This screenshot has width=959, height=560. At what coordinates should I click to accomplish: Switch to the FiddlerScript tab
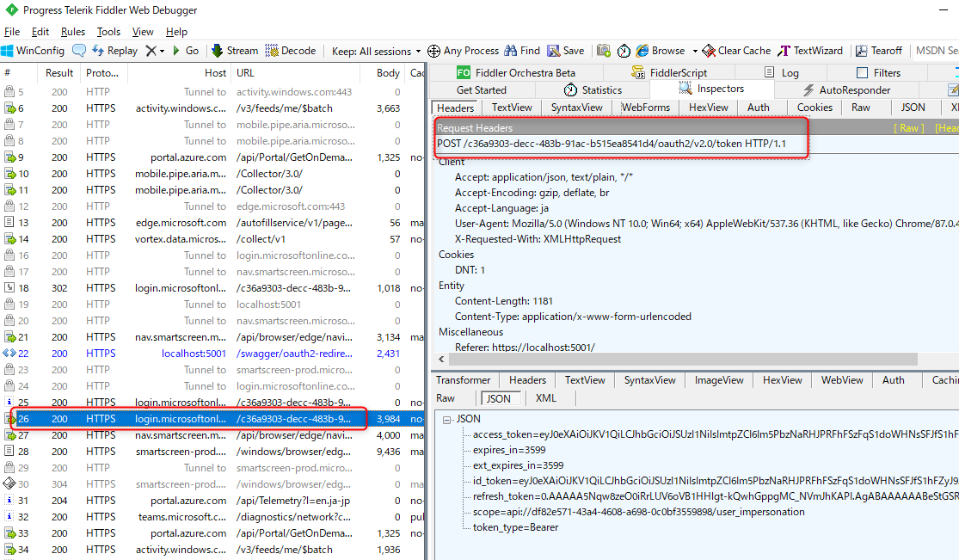(x=670, y=73)
